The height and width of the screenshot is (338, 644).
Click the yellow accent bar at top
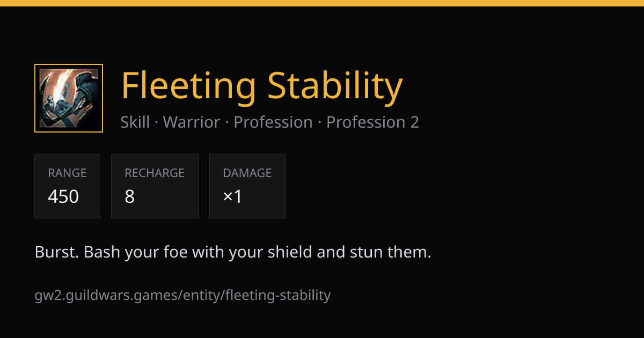pyautogui.click(x=322, y=3)
